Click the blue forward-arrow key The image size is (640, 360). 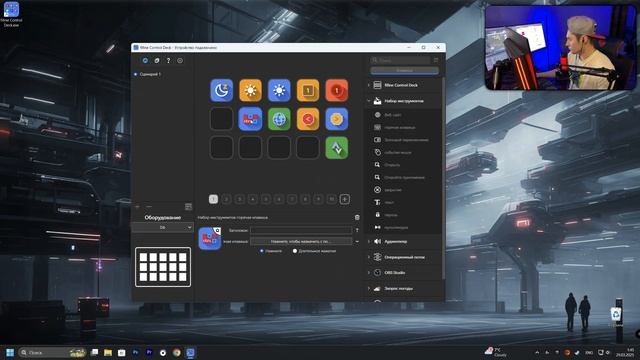pyautogui.click(x=337, y=119)
